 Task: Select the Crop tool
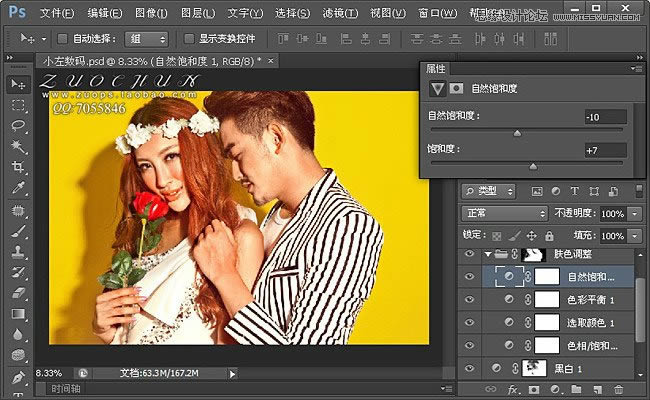18,167
